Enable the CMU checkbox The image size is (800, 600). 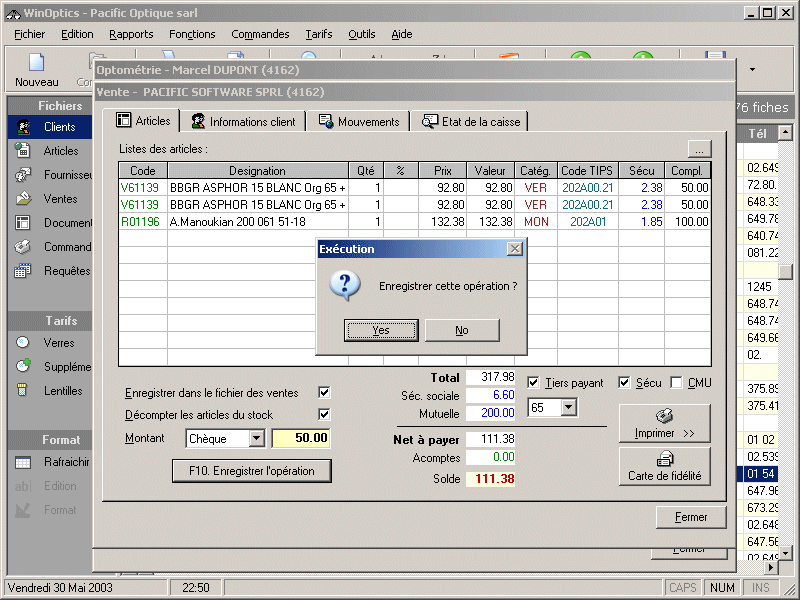click(677, 383)
